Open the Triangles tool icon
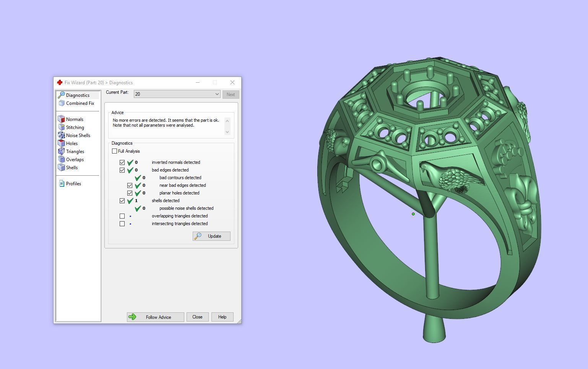 62,152
